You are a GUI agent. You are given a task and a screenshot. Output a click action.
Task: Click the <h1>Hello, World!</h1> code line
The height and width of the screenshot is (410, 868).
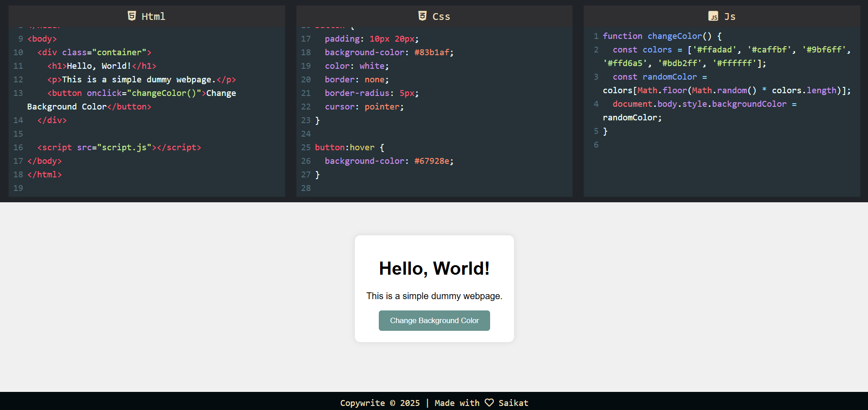coord(102,66)
